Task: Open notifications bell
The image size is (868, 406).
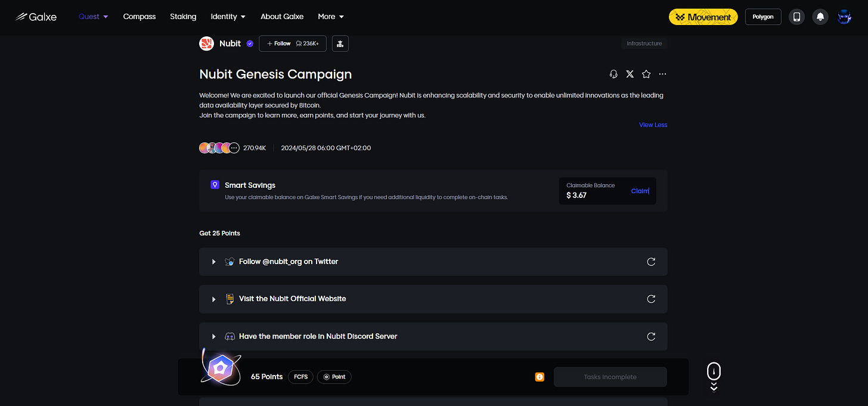Action: pos(820,17)
